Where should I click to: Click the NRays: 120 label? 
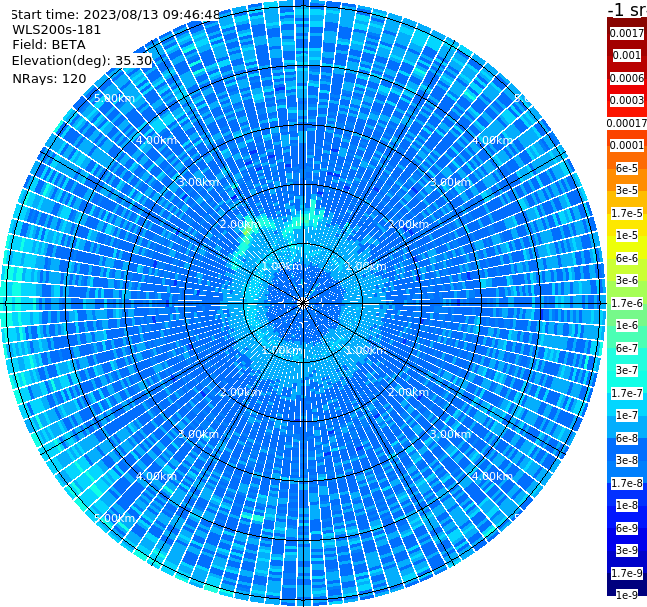(49, 78)
